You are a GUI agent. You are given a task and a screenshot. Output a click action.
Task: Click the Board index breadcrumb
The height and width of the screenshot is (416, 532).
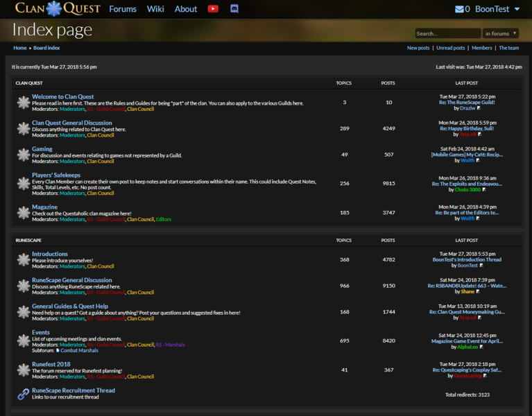(x=46, y=48)
